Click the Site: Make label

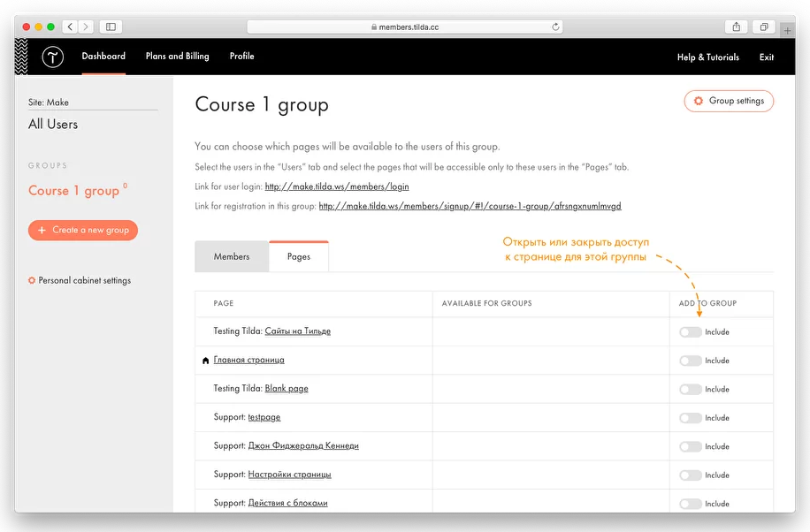click(49, 103)
